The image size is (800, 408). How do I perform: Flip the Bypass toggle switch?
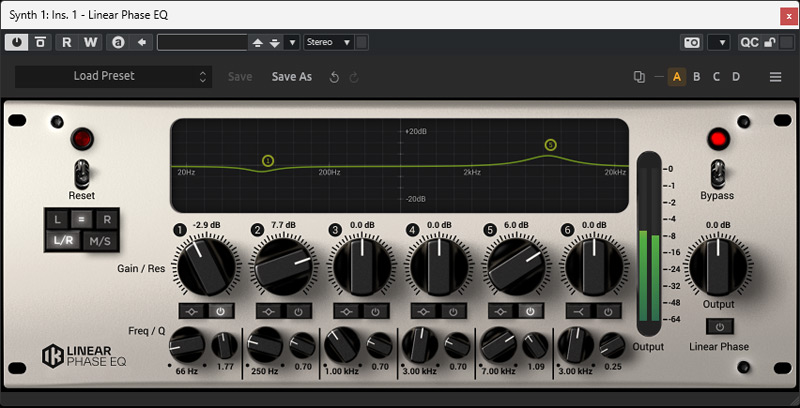tap(717, 172)
